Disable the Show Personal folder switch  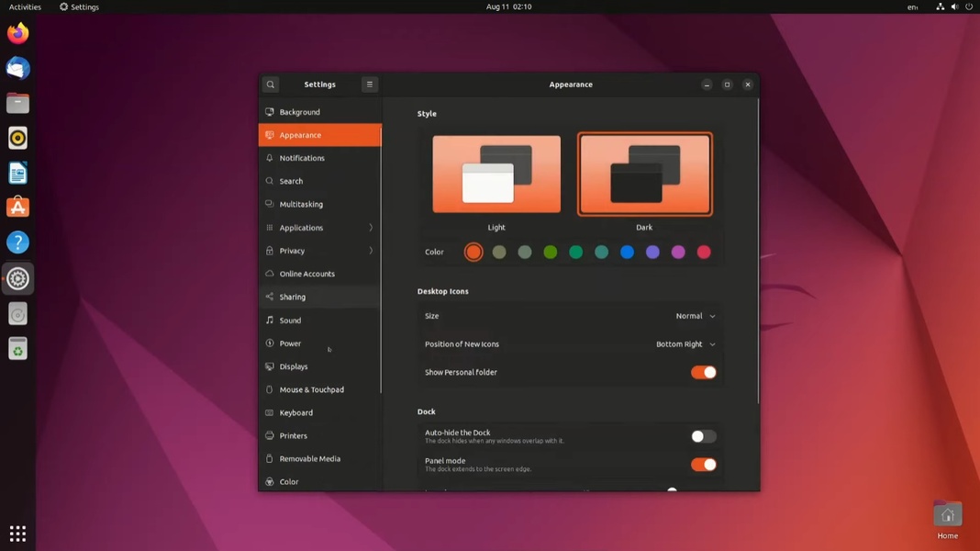click(x=703, y=372)
